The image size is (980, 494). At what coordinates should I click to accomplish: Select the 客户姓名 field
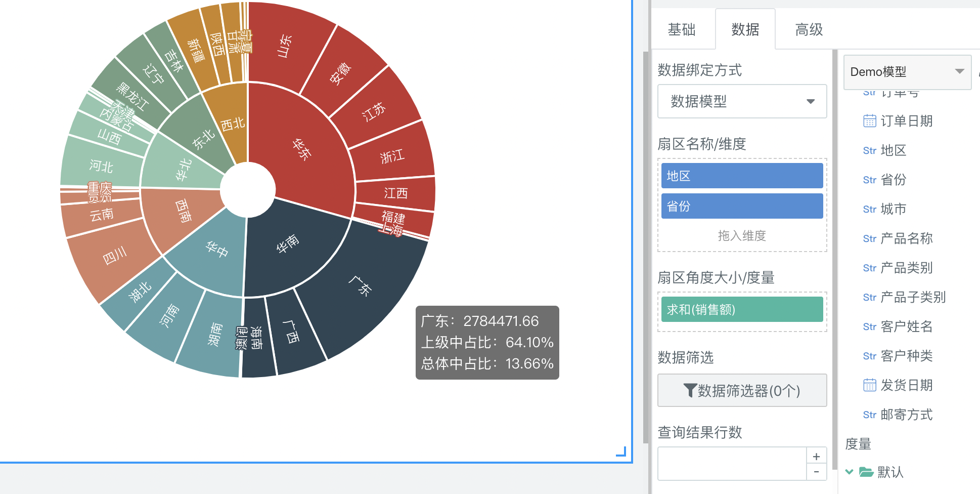907,326
